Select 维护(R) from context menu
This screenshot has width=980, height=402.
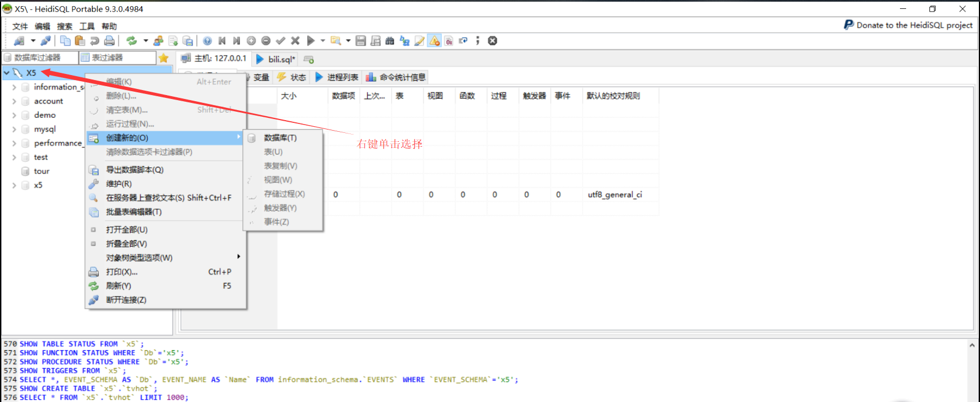pyautogui.click(x=166, y=183)
